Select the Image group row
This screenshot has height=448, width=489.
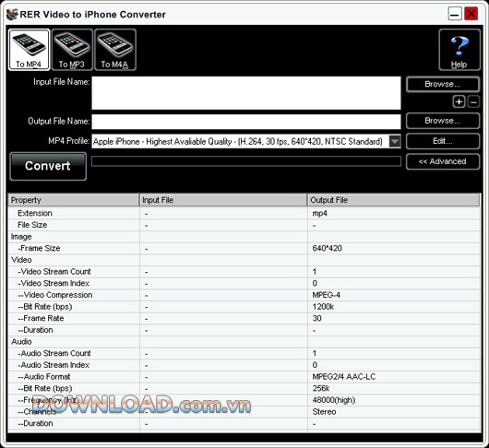click(244, 237)
